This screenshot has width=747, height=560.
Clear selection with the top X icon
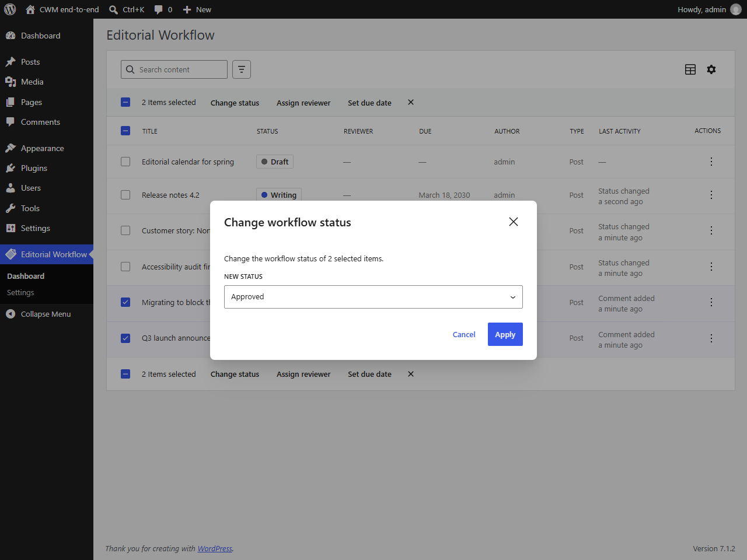point(411,102)
